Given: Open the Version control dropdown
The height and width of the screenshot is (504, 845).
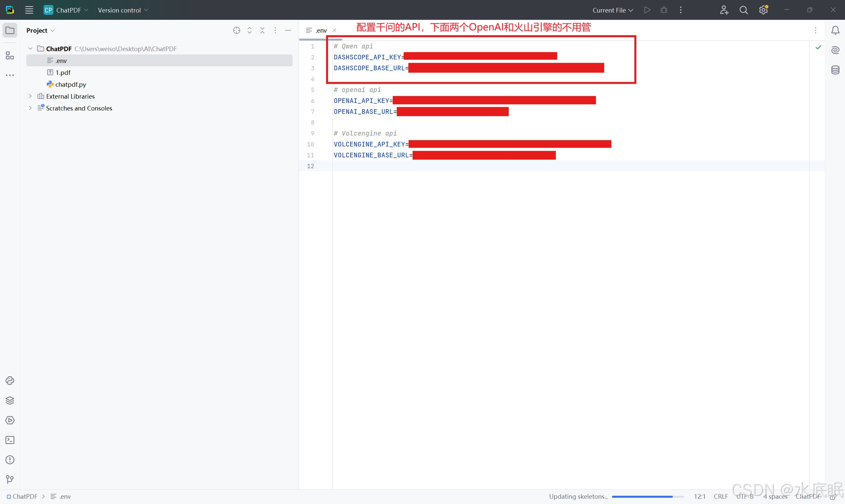Looking at the screenshot, I should click(x=123, y=10).
